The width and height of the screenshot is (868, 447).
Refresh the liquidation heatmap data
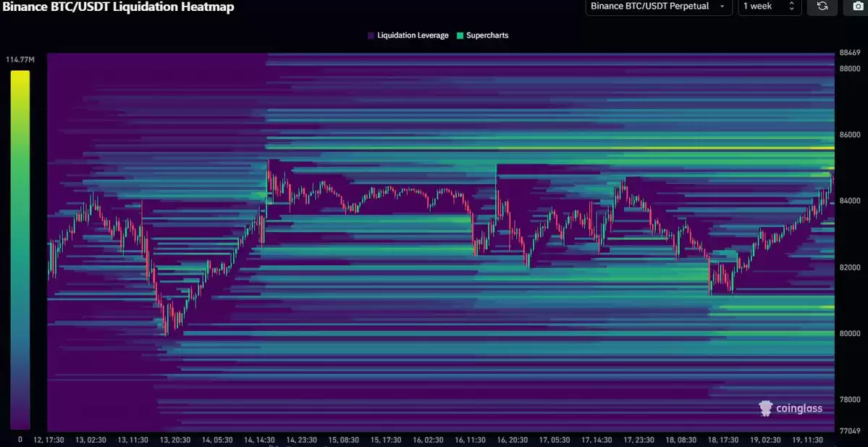click(x=822, y=6)
